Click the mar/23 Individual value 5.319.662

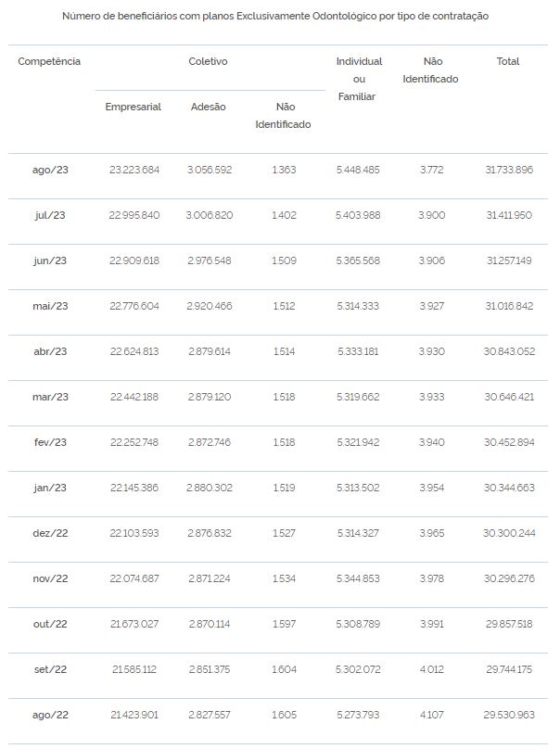pos(358,397)
